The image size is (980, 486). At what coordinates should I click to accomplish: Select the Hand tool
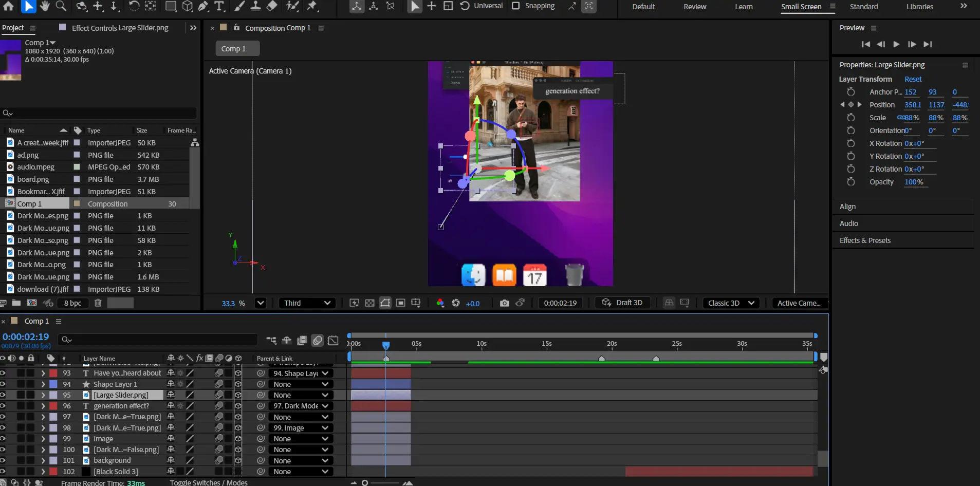[45, 6]
